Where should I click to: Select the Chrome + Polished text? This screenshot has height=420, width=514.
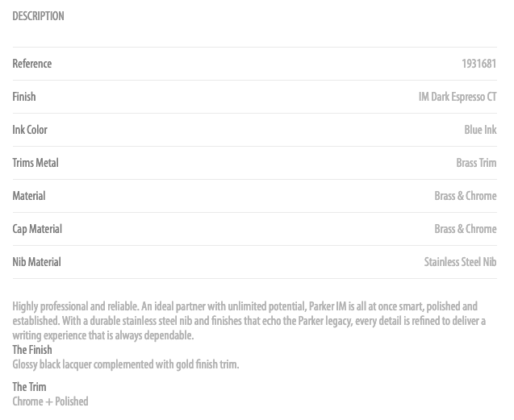[50, 401]
